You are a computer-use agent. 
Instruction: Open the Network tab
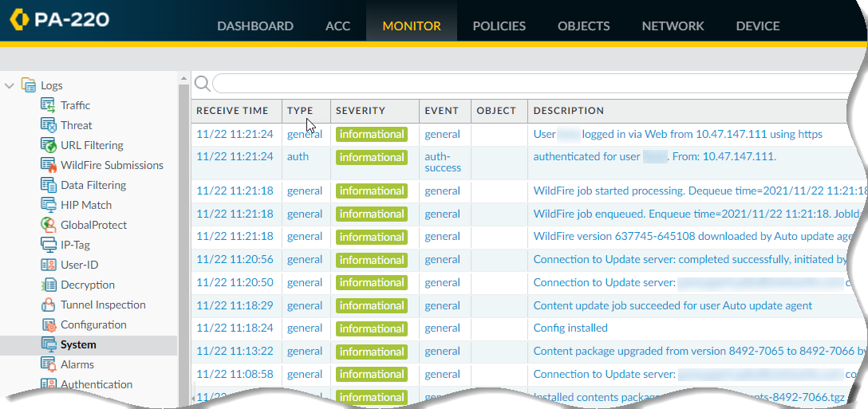[x=673, y=26]
